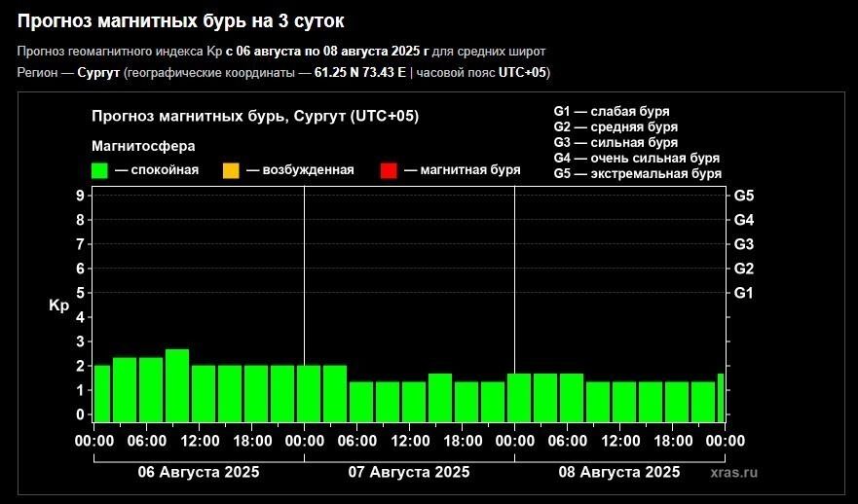This screenshot has width=858, height=504.
Task: Click the narrow last bar at right edge
Action: click(721, 397)
